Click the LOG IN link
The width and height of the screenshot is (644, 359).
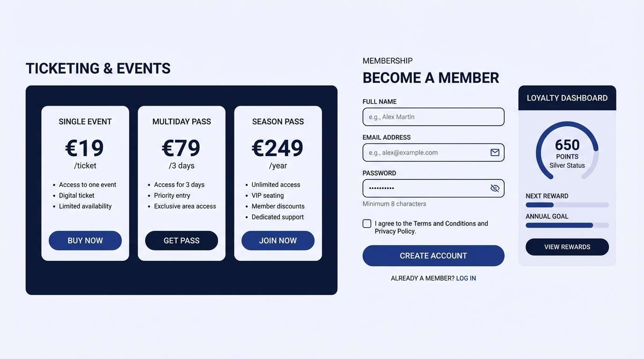pyautogui.click(x=466, y=278)
